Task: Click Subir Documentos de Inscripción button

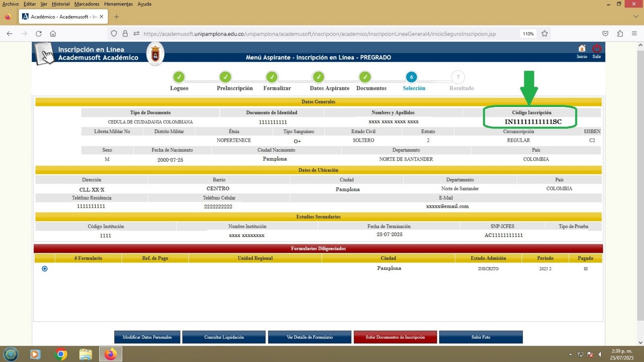Action: click(395, 337)
